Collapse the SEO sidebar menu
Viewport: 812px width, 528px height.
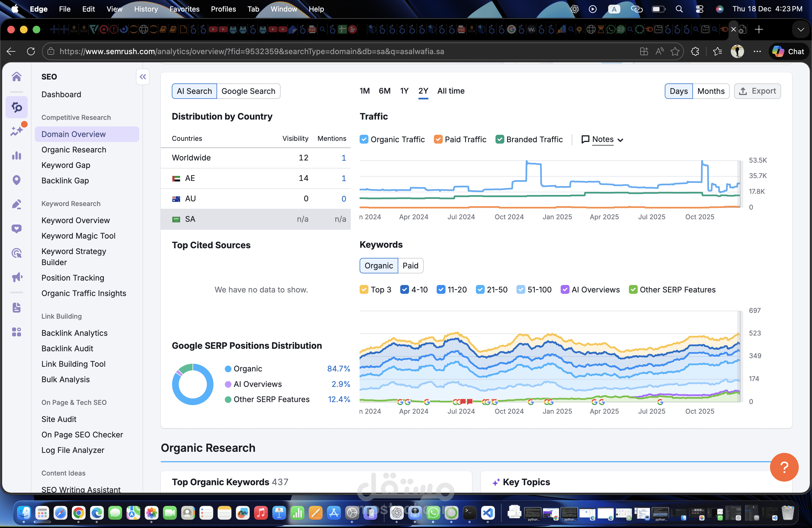click(143, 77)
